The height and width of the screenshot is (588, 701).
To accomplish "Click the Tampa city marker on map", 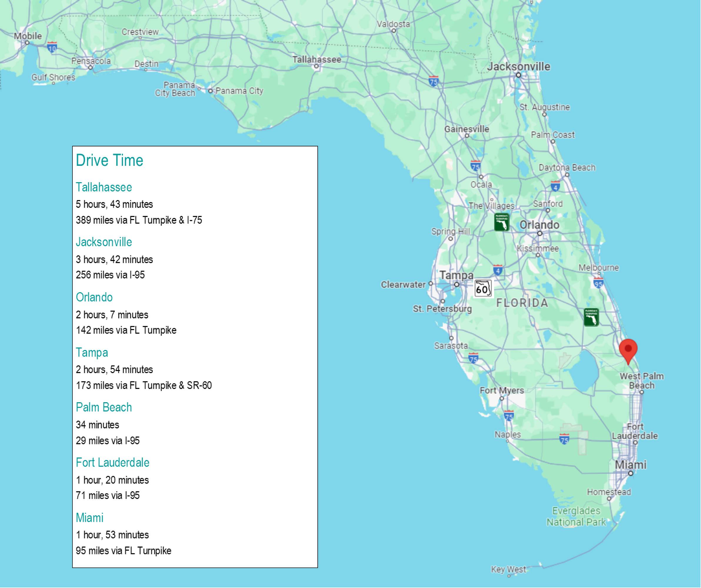I will point(457,284).
